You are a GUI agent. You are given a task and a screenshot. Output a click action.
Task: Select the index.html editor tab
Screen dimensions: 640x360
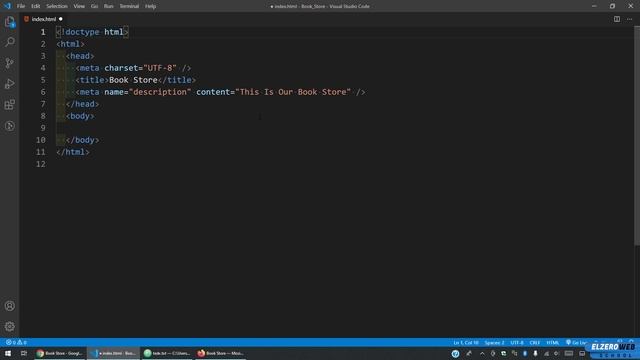[44, 19]
